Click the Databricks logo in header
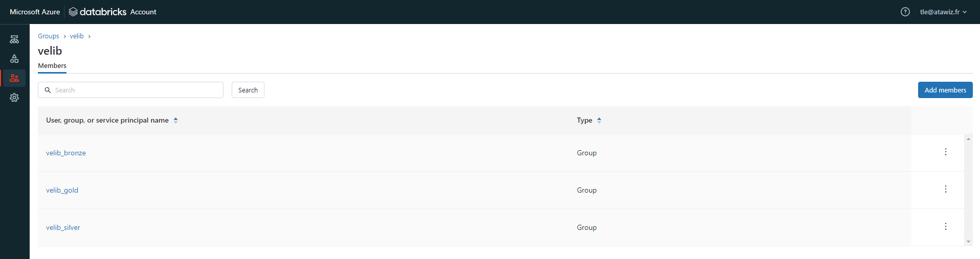Image resolution: width=980 pixels, height=259 pixels. point(98,12)
